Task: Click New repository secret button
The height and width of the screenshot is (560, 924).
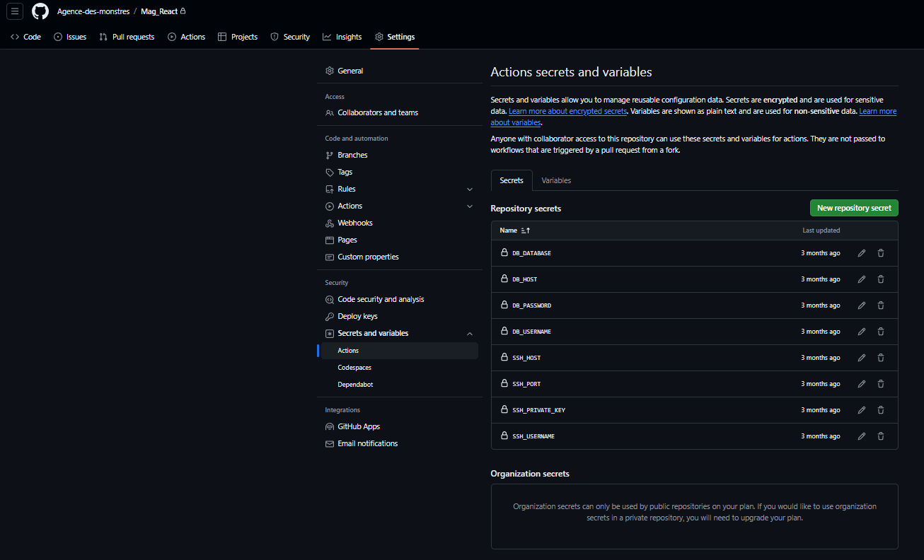Action: point(854,208)
